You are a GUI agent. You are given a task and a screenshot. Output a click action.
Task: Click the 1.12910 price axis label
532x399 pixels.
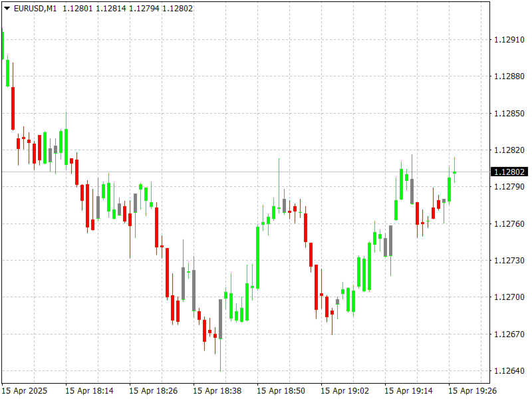[509, 40]
